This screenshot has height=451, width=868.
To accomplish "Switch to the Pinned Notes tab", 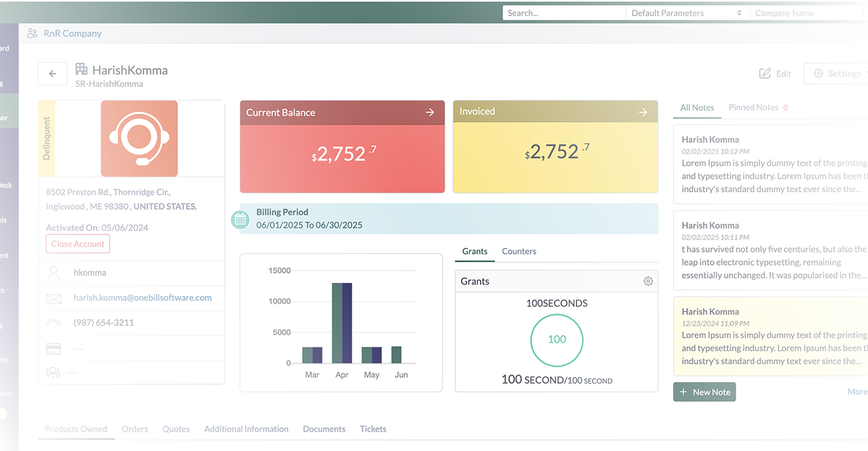I will (x=754, y=107).
